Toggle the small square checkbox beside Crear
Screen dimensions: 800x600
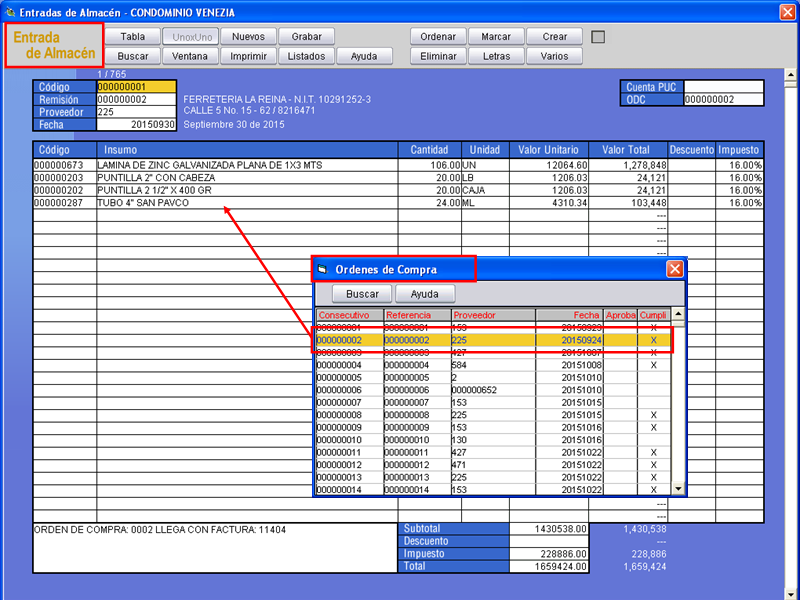(598, 37)
